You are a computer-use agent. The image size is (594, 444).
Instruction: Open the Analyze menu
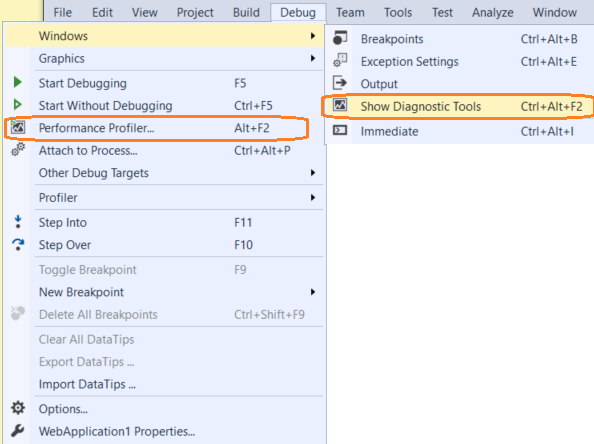click(x=492, y=13)
